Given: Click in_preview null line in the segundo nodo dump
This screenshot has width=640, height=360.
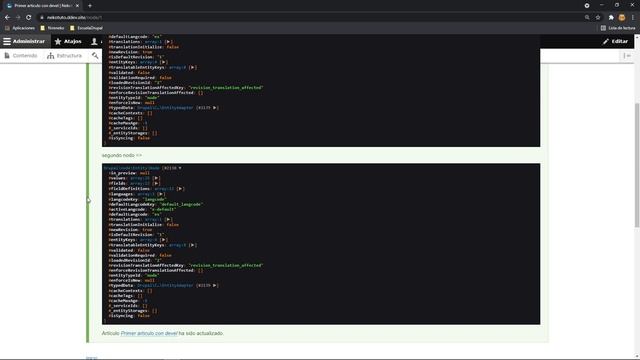Looking at the screenshot, I should tap(129, 173).
